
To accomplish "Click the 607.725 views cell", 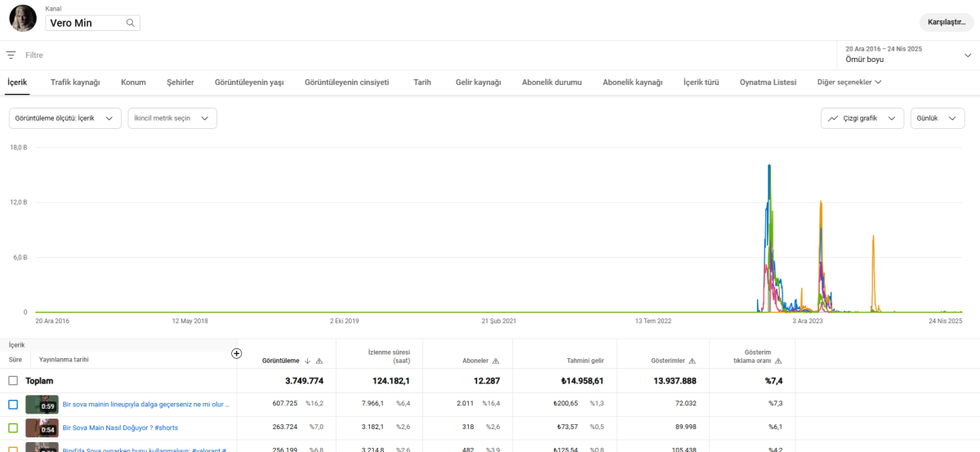I will (285, 404).
